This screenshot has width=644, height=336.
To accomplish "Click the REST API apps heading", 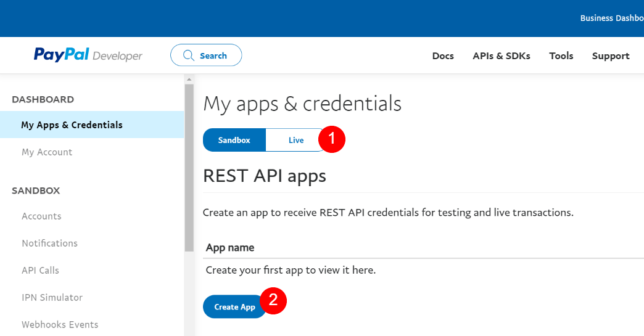I will click(x=265, y=176).
